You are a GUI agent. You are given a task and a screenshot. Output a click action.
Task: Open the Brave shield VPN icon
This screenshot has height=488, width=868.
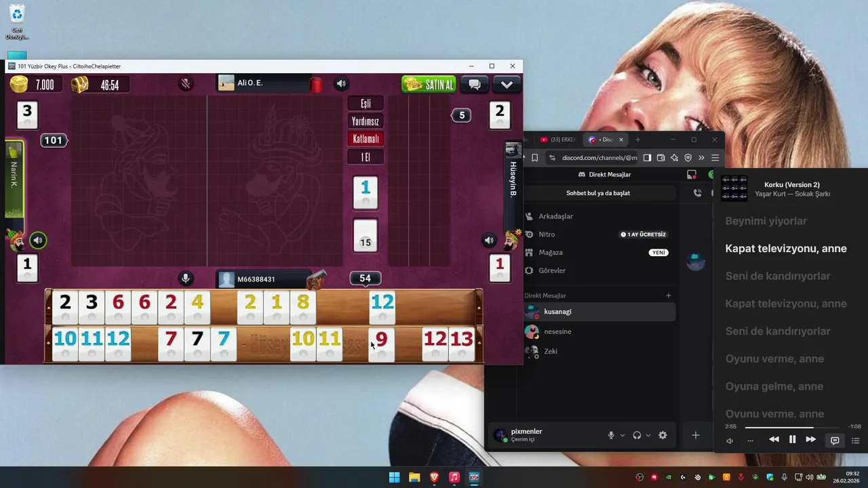coord(688,158)
